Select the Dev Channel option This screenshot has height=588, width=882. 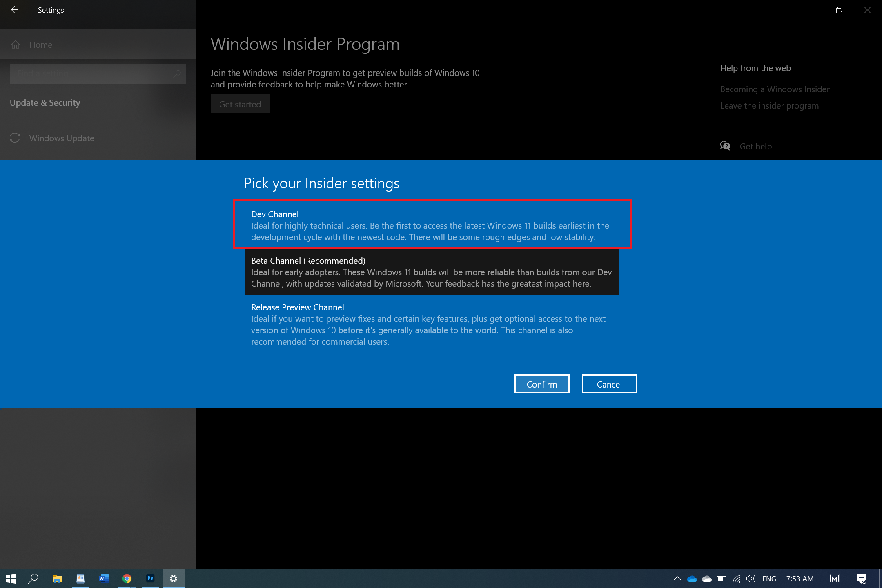pyautogui.click(x=432, y=225)
